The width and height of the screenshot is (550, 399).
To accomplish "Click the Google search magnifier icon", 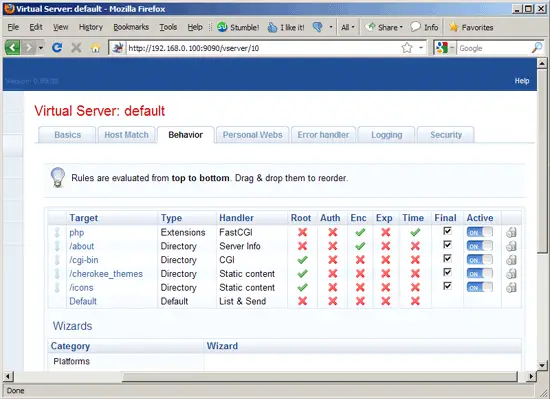I will point(537,48).
